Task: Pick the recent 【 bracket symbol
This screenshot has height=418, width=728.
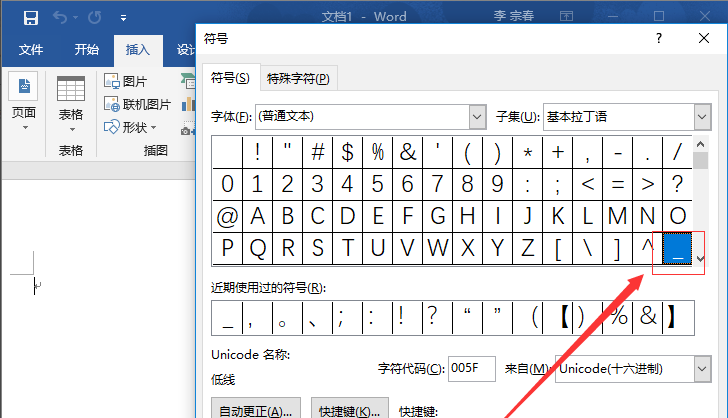Action: (x=558, y=318)
